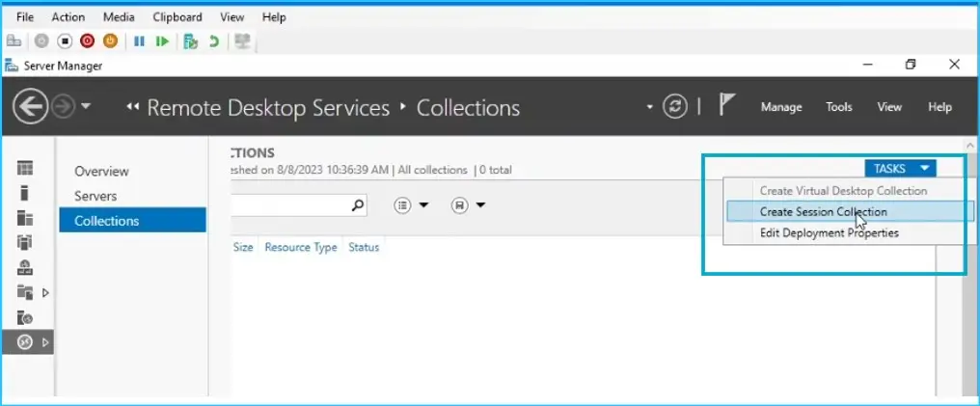980x406 pixels.
Task: Choose Edit Deployment Properties
Action: 829,233
